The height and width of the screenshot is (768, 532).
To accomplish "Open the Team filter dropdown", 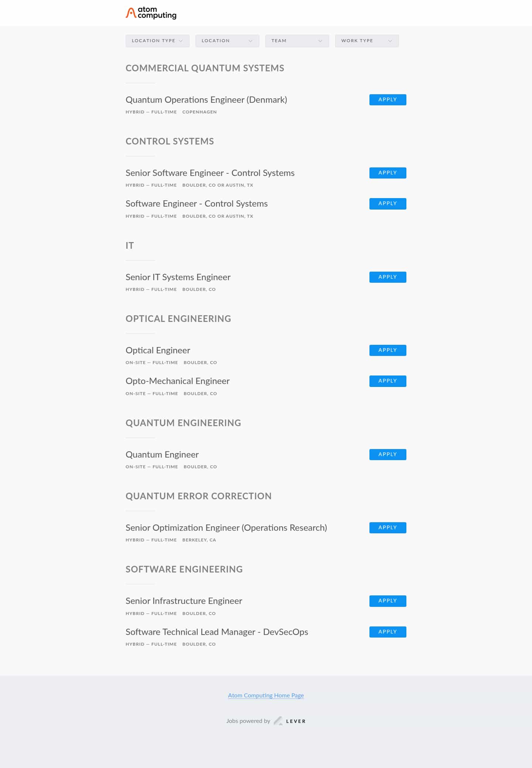I will pyautogui.click(x=297, y=41).
